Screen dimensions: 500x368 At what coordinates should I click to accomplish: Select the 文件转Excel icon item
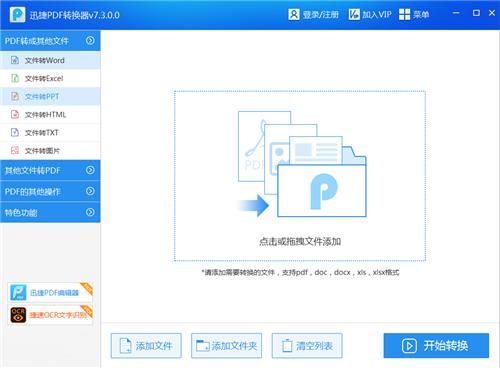tap(15, 78)
